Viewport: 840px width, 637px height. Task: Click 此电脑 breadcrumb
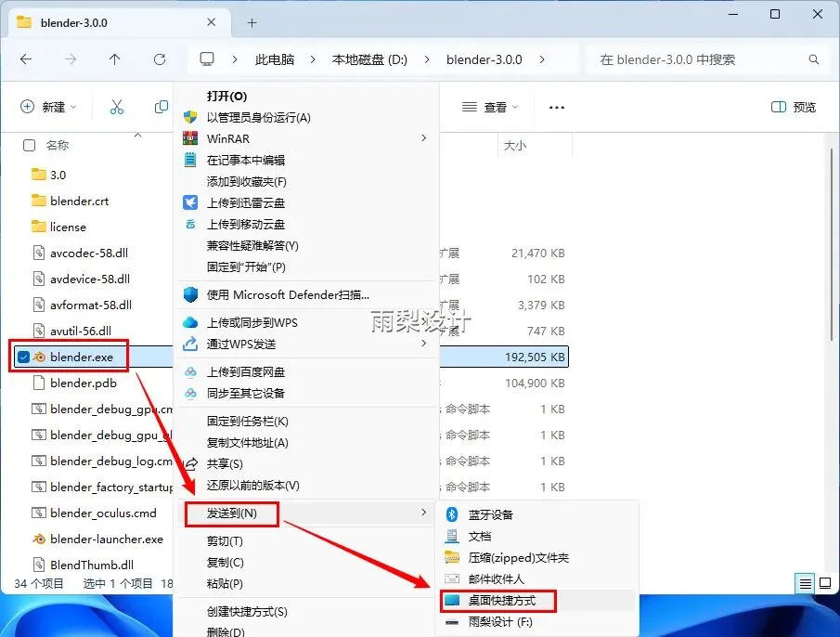275,59
